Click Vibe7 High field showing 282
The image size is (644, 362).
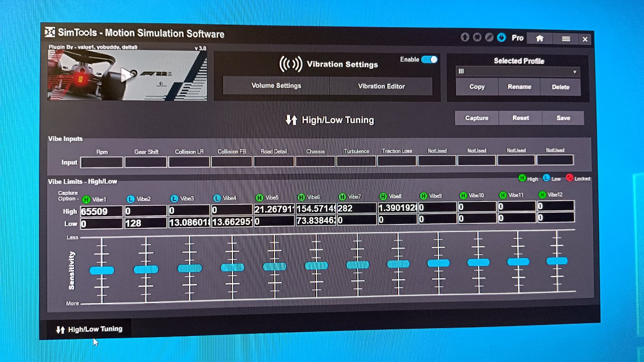[x=357, y=208]
